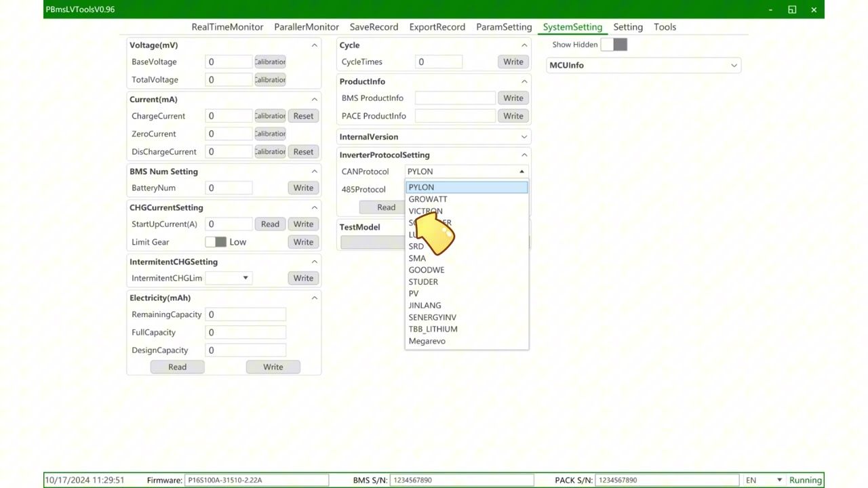Open the IntermitentCHGLim dropdown

click(x=229, y=278)
